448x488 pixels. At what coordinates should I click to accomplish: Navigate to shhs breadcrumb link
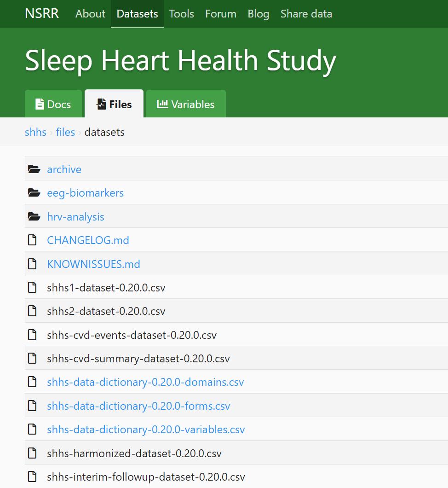point(35,132)
